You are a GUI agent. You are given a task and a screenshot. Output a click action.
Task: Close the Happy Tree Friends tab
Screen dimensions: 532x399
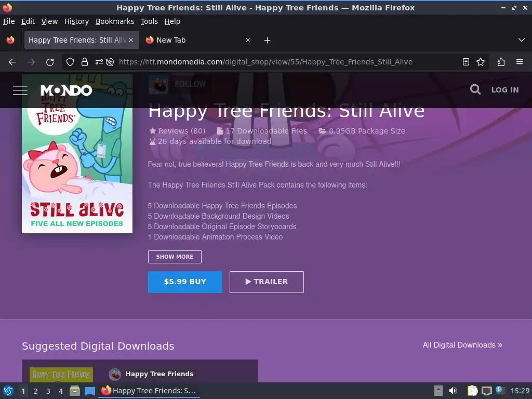131,40
